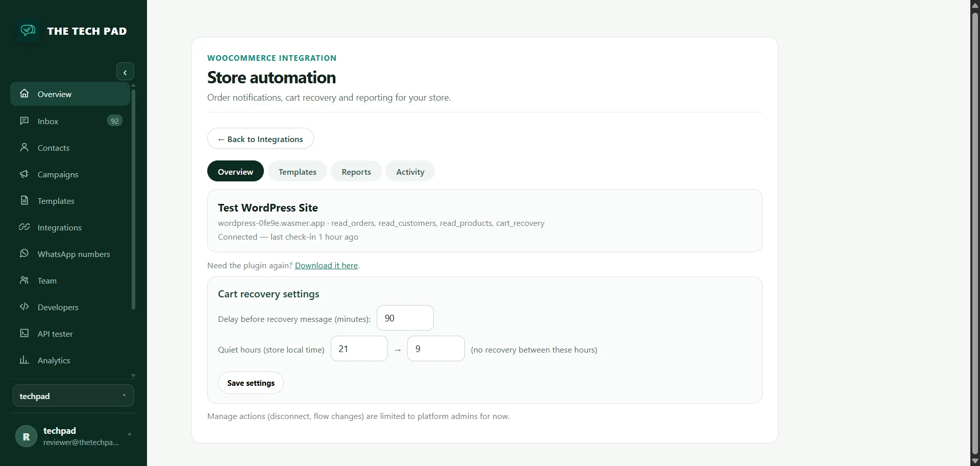Switch to the Reports tab
The height and width of the screenshot is (466, 980).
click(x=356, y=172)
